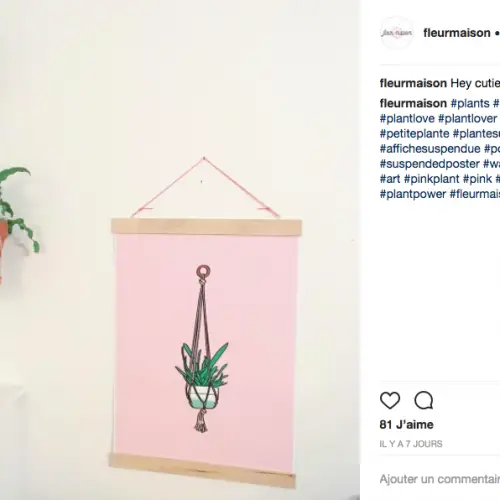Focus the 'Ajouter un commentaire' field
This screenshot has height=500, width=500.
coord(440,479)
